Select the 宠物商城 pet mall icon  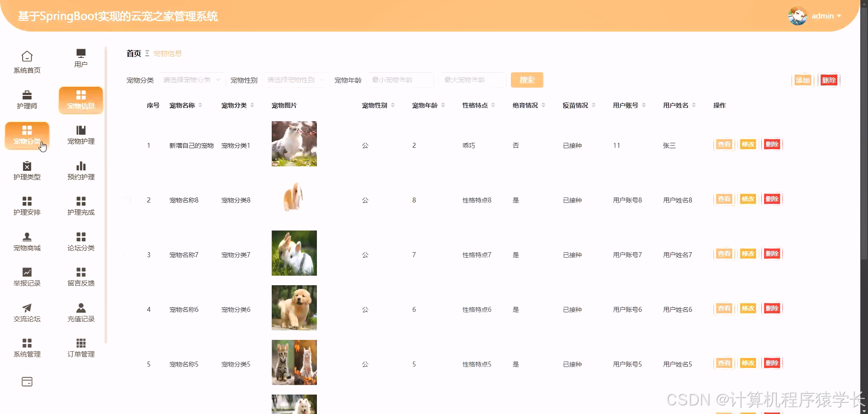[x=27, y=241]
